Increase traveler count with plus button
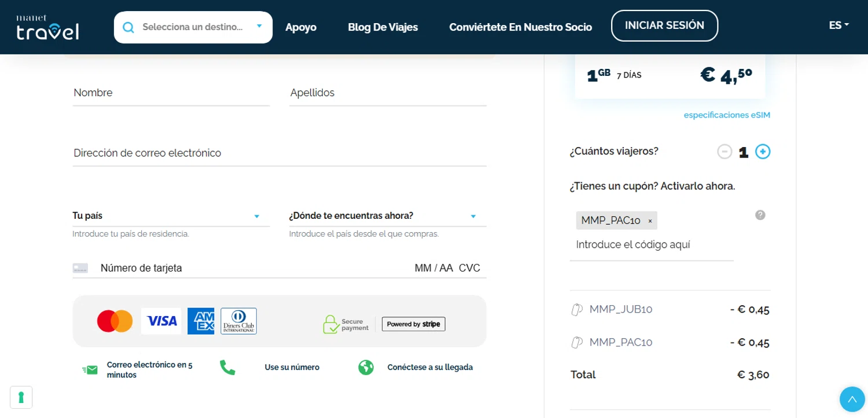Image resolution: width=868 pixels, height=418 pixels. tap(763, 152)
